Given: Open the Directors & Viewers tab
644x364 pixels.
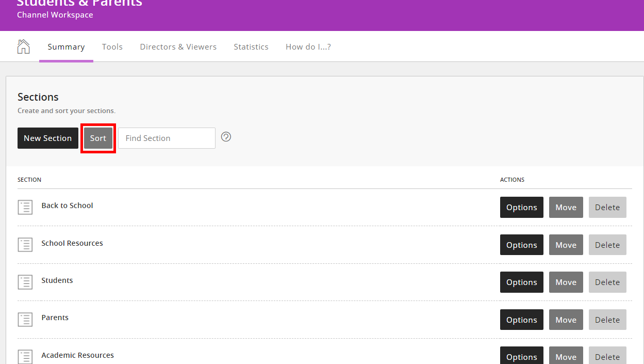Looking at the screenshot, I should (x=178, y=47).
